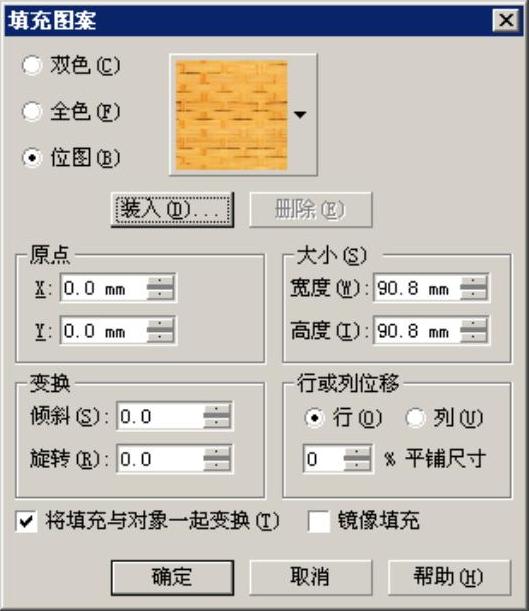Viewport: 529px width, 611px height.
Task: Choose the 列 (column) offset radio button
Action: pos(415,418)
